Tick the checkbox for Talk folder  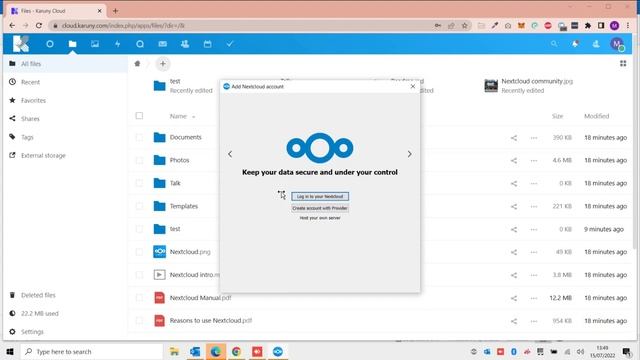pyautogui.click(x=139, y=183)
